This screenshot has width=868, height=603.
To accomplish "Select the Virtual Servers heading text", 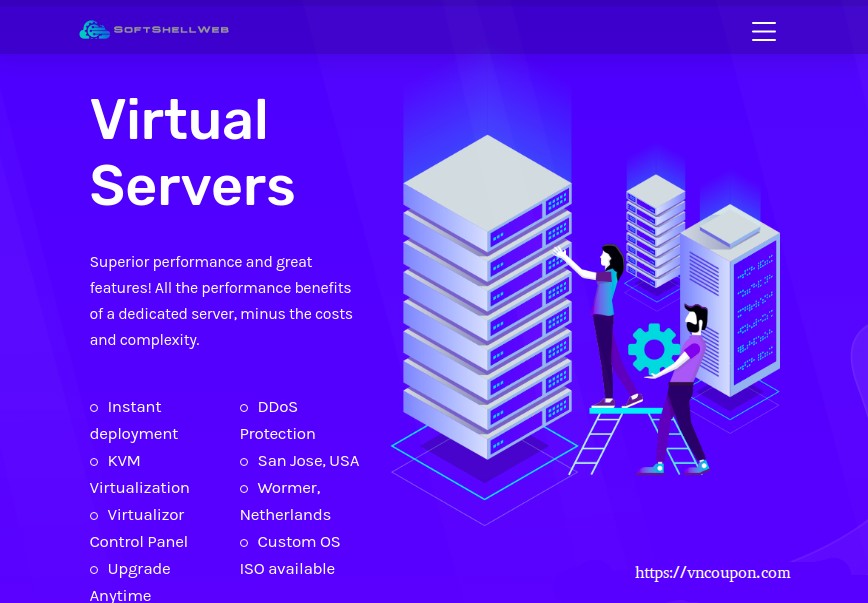I will click(x=192, y=152).
